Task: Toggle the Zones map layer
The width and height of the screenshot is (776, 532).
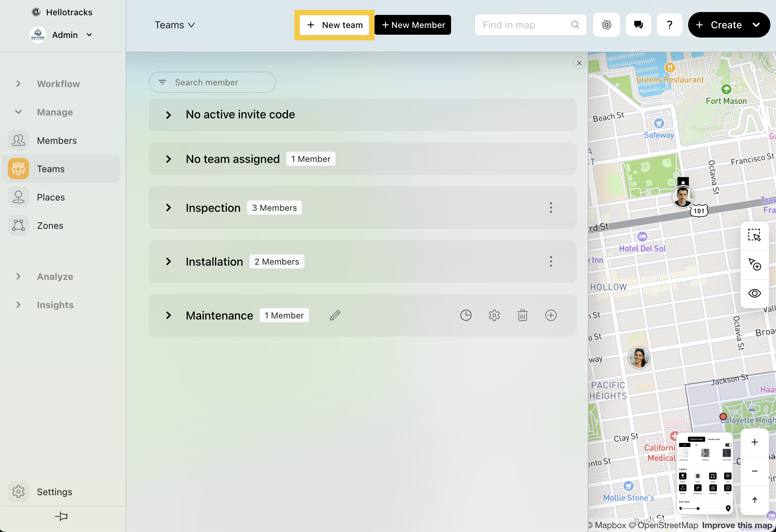Action: [713, 476]
